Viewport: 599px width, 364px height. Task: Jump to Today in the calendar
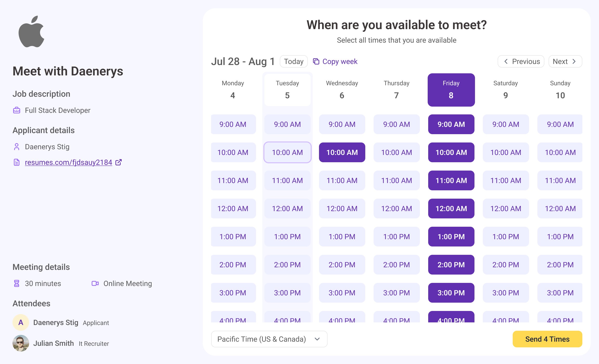pos(294,61)
